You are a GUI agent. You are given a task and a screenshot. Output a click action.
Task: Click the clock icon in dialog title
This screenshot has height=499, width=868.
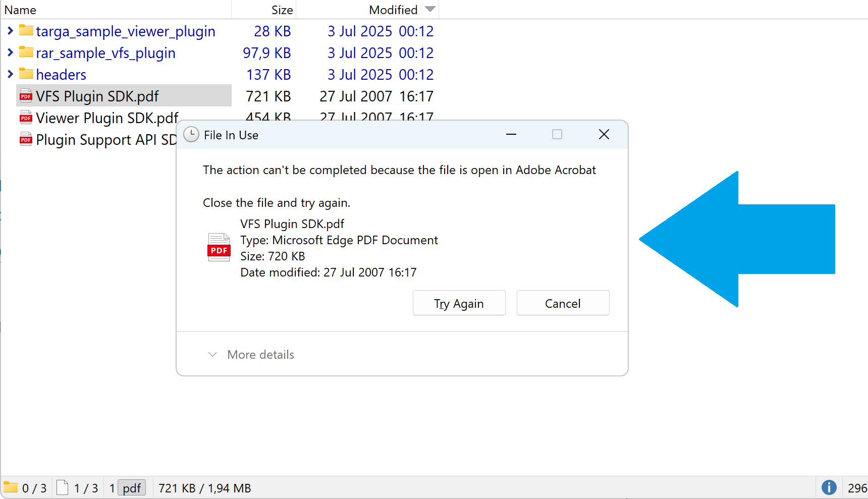coord(191,135)
